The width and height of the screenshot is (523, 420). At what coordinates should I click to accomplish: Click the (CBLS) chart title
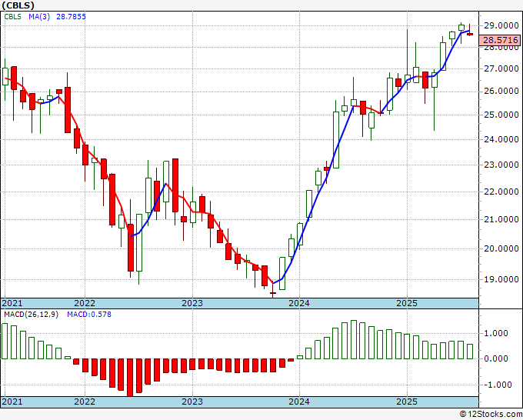(x=18, y=5)
